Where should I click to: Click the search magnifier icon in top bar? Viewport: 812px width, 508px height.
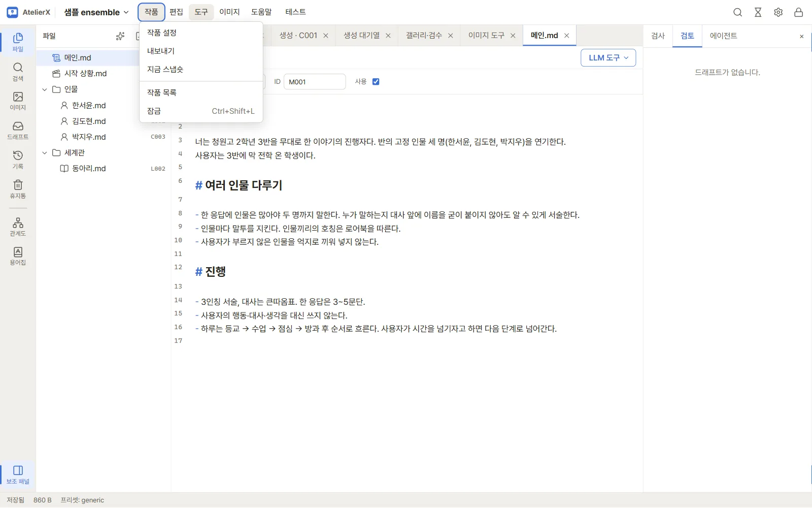tap(738, 12)
